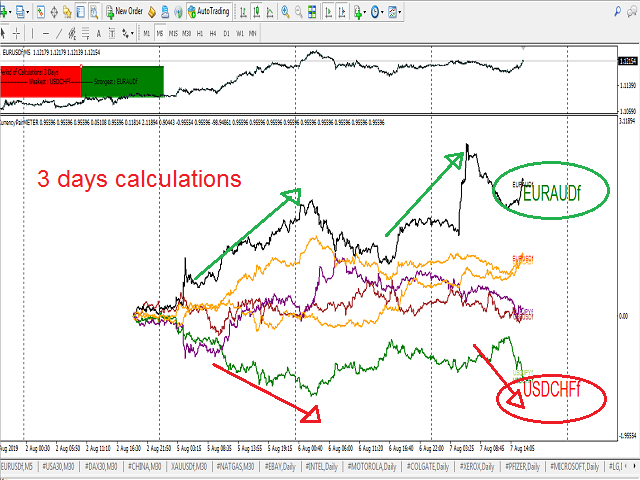Click the current price label 1.12154
The height and width of the screenshot is (480, 640).
click(x=628, y=61)
